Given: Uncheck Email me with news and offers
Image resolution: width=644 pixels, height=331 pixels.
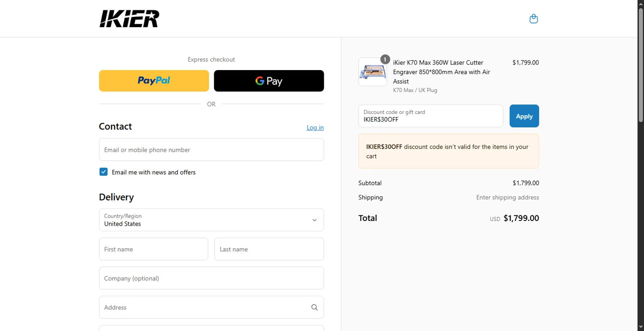Looking at the screenshot, I should tap(103, 172).
